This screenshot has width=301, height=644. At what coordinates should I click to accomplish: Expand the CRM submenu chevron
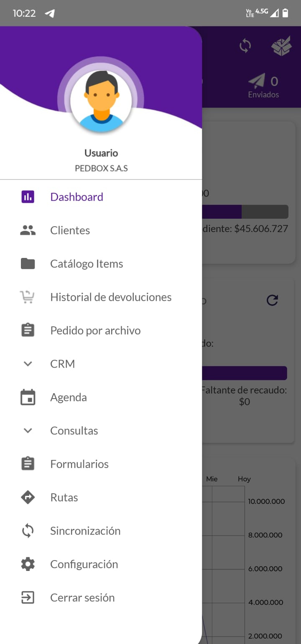click(x=28, y=364)
